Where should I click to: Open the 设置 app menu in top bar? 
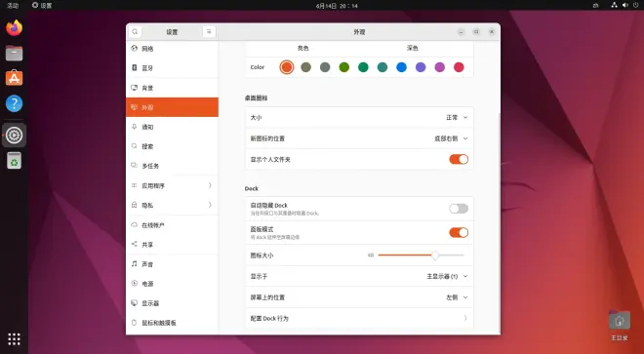(x=42, y=5)
